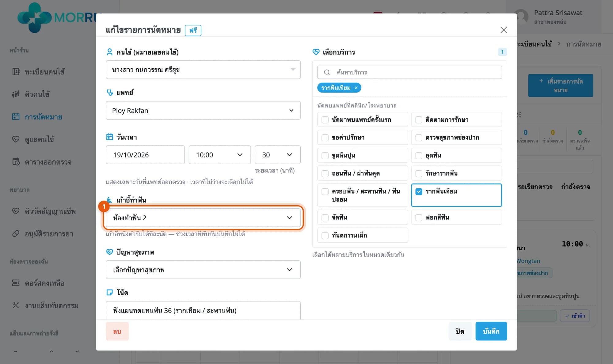Click the คอร์สคงเหลือ sidebar icon
The image size is (613, 364).
pos(16,283)
